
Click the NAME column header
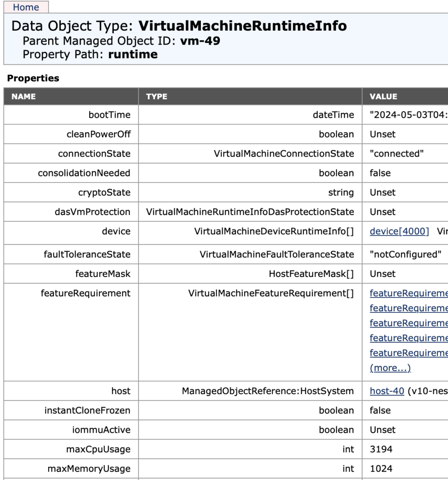tap(24, 96)
